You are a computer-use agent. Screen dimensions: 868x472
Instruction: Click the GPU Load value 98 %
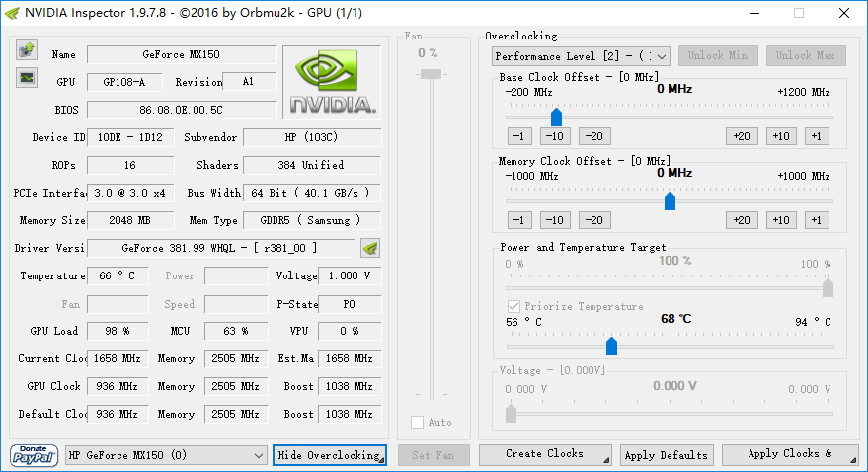click(x=118, y=331)
